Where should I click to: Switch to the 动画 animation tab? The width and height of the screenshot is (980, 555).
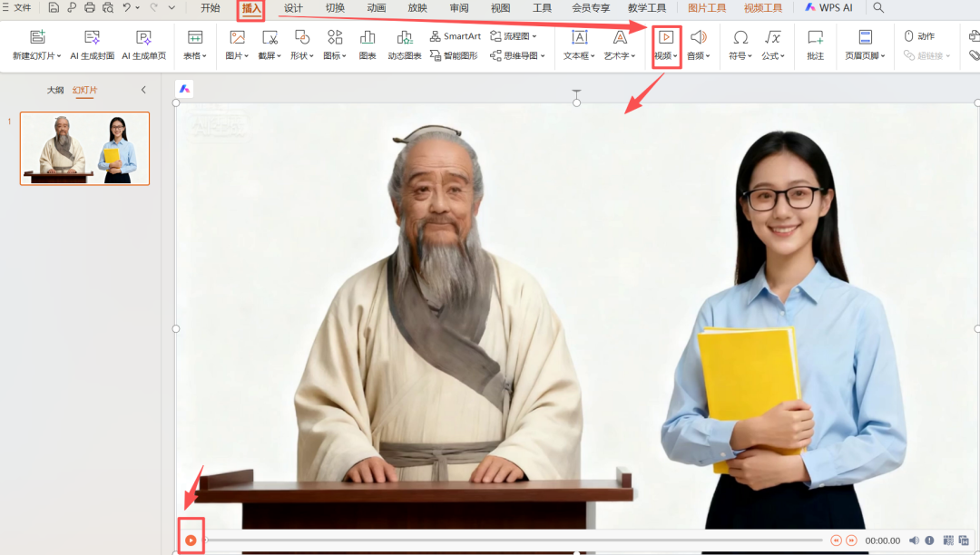coord(376,8)
